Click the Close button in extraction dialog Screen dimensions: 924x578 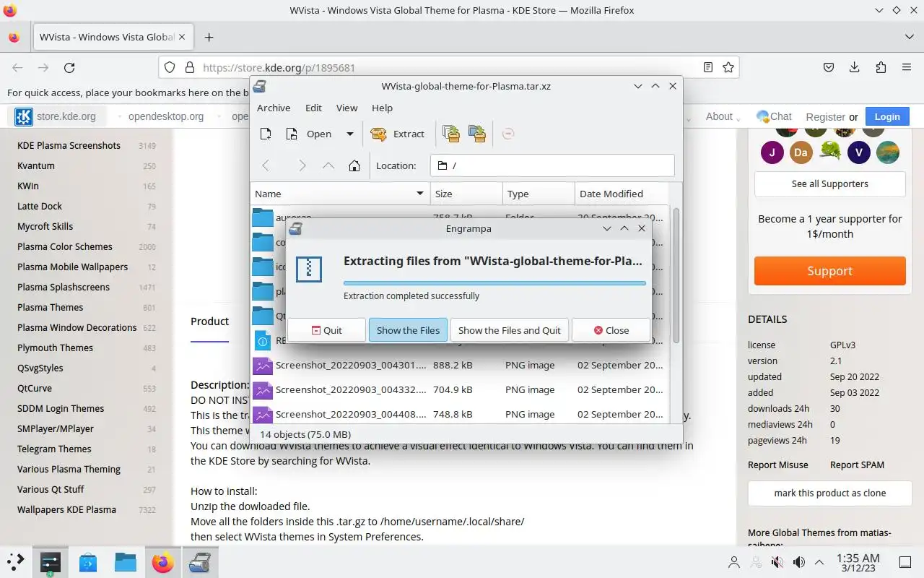point(611,330)
